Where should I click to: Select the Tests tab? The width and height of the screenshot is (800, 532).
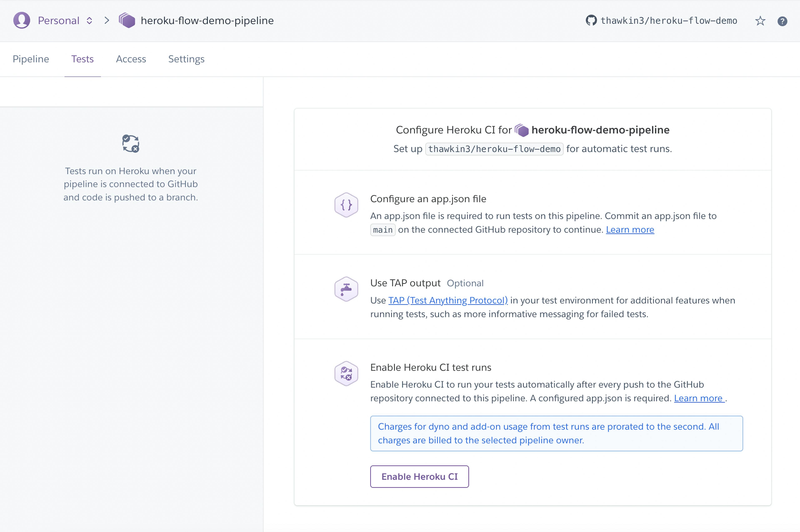point(82,59)
